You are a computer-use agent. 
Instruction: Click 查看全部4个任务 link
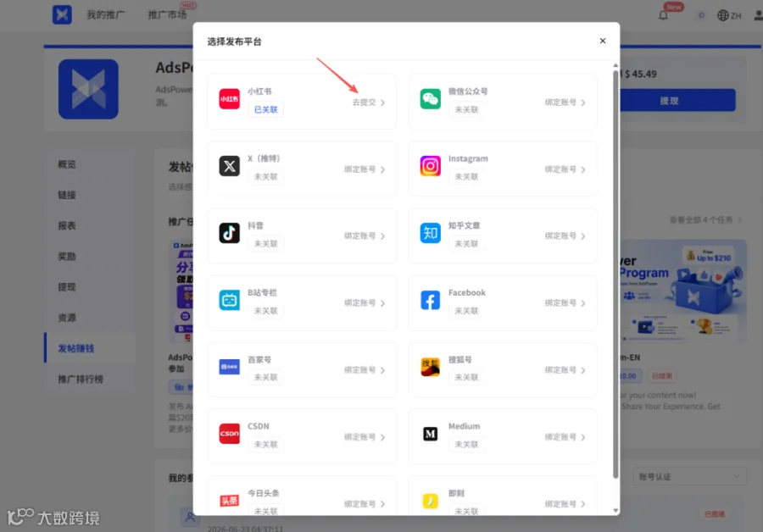(705, 219)
